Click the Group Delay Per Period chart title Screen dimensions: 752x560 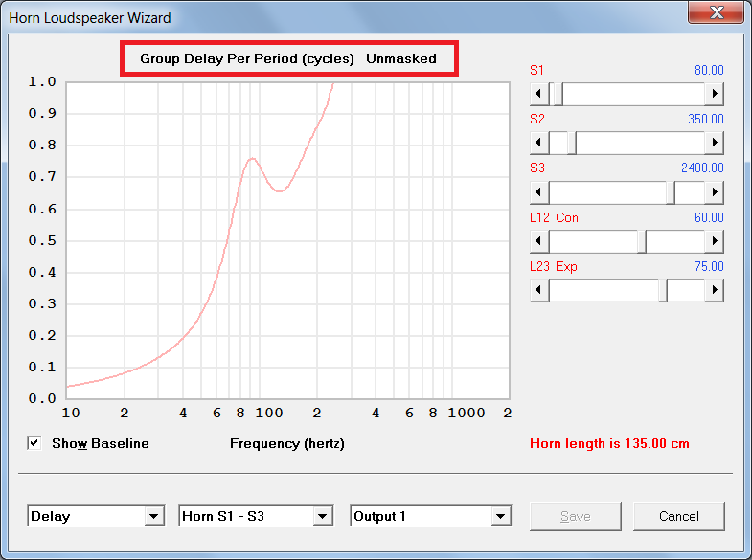click(288, 58)
